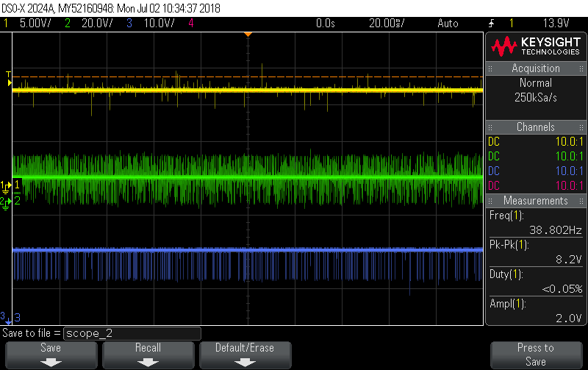
Task: Click the Ampl(1) measurement value 2.0V
Action: 568,319
